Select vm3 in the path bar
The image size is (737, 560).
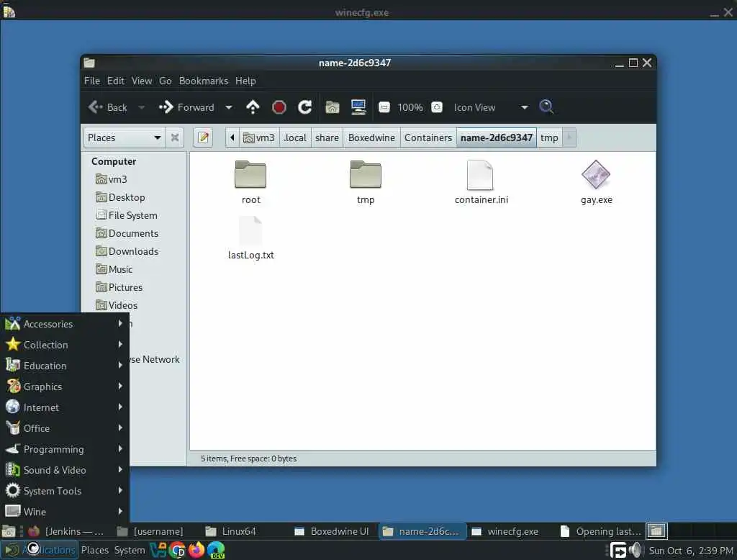tap(259, 137)
